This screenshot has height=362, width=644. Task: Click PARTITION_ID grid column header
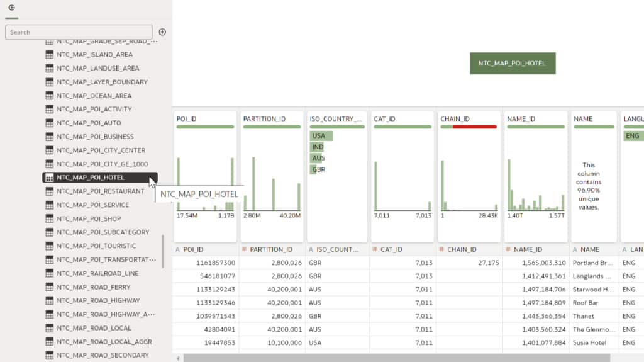pos(272,249)
